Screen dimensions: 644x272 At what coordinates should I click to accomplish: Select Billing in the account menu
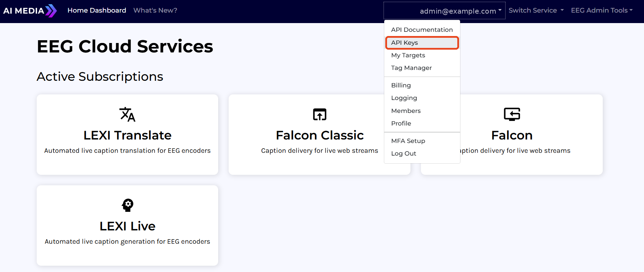click(x=422, y=85)
